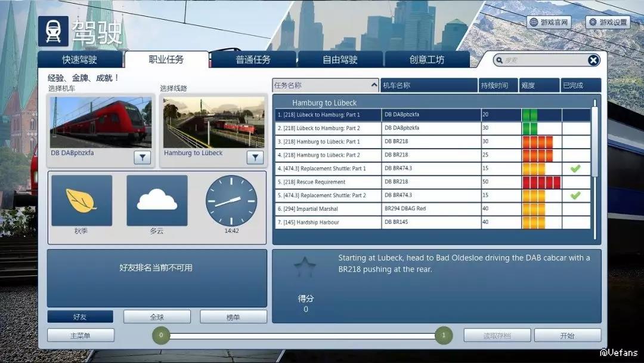Viewport: 644px width, 363px height.
Task: Open the DB DABpbzkfa locomotive dropdown
Action: [141, 157]
